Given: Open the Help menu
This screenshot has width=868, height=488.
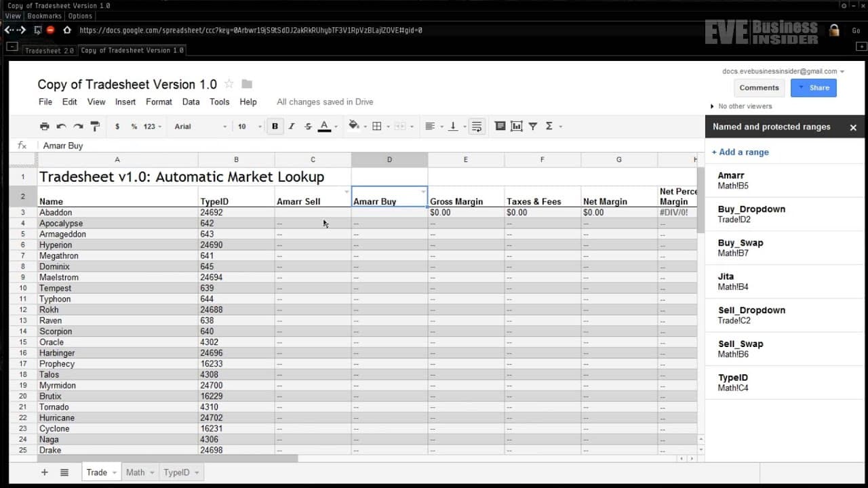Looking at the screenshot, I should point(248,102).
